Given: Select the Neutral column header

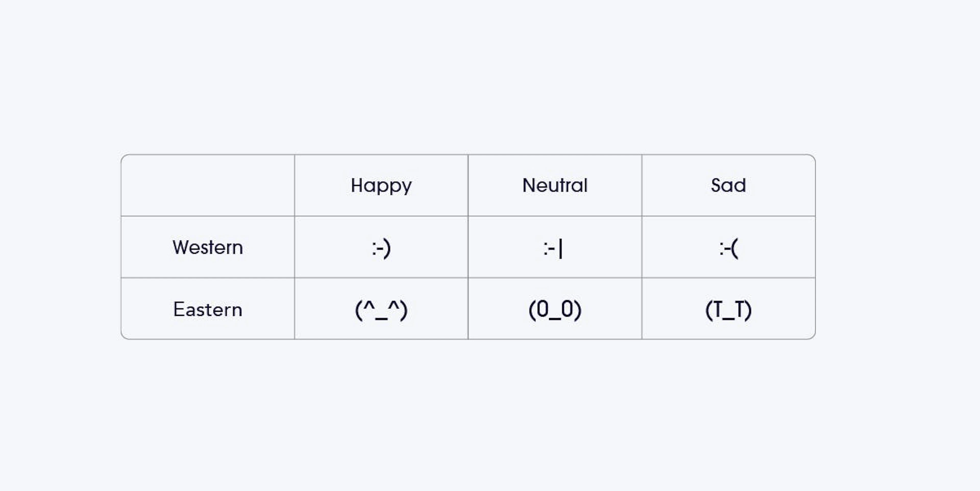Looking at the screenshot, I should pyautogui.click(x=555, y=185).
